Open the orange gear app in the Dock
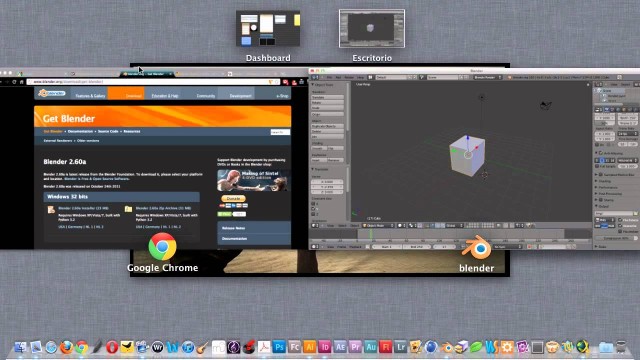 tap(507, 347)
